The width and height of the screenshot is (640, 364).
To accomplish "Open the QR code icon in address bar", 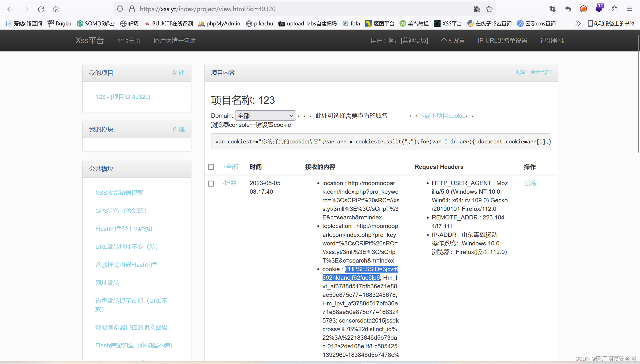I will 477,9.
